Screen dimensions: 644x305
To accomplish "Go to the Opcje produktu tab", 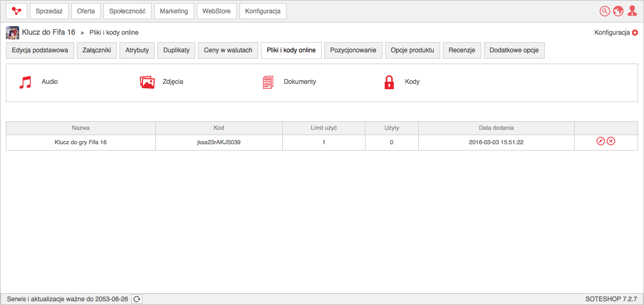I will pyautogui.click(x=412, y=50).
